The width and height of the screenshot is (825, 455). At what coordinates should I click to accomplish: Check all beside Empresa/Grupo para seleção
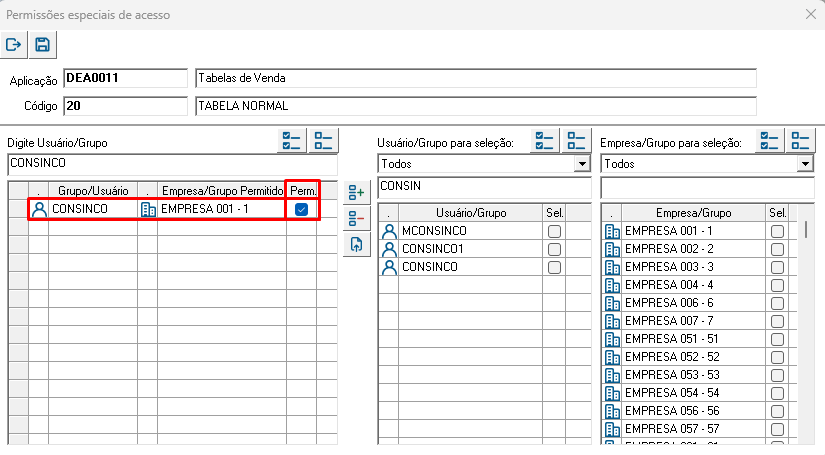point(769,141)
